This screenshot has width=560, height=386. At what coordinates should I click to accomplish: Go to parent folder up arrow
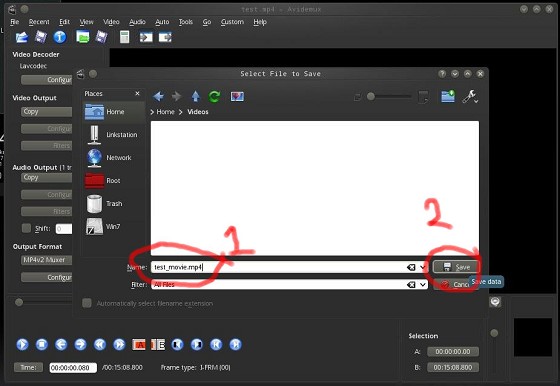(195, 96)
